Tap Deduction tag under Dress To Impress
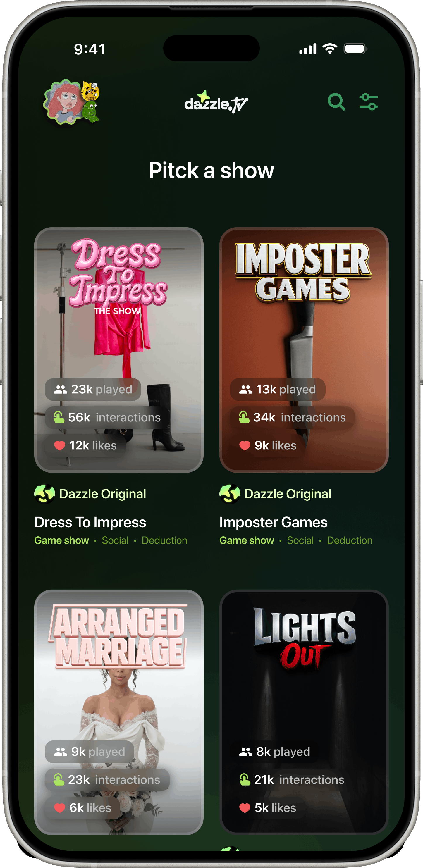This screenshot has width=423, height=868. click(x=164, y=540)
